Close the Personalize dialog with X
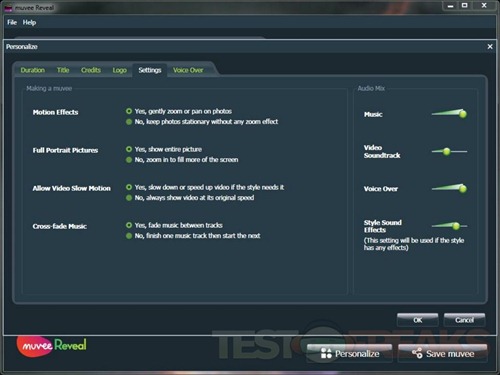500x375 pixels. (490, 47)
